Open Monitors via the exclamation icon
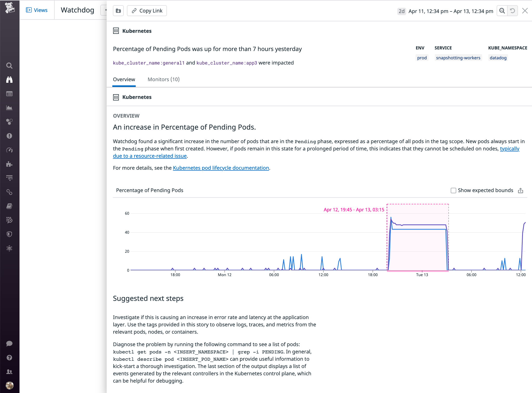Screen dimensions: 532x393 (x=10, y=136)
